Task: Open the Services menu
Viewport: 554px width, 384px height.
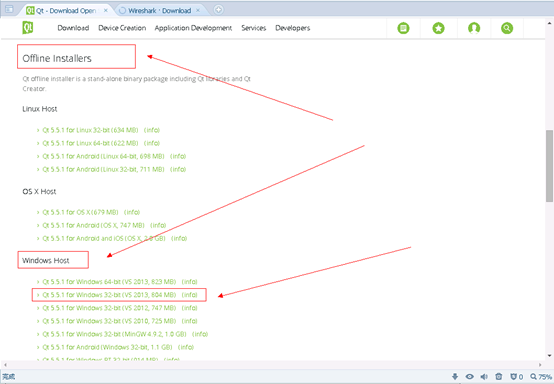Action: point(253,28)
